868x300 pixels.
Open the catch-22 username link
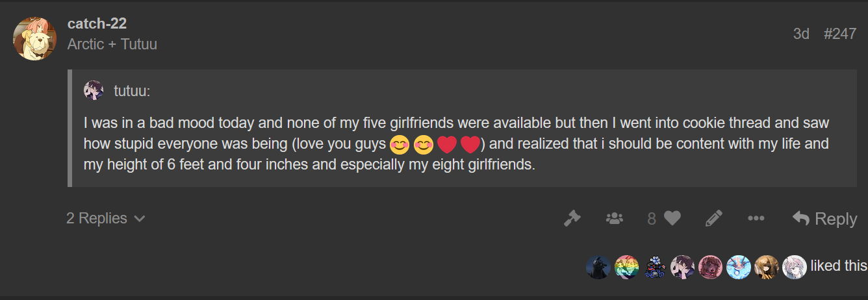click(97, 23)
